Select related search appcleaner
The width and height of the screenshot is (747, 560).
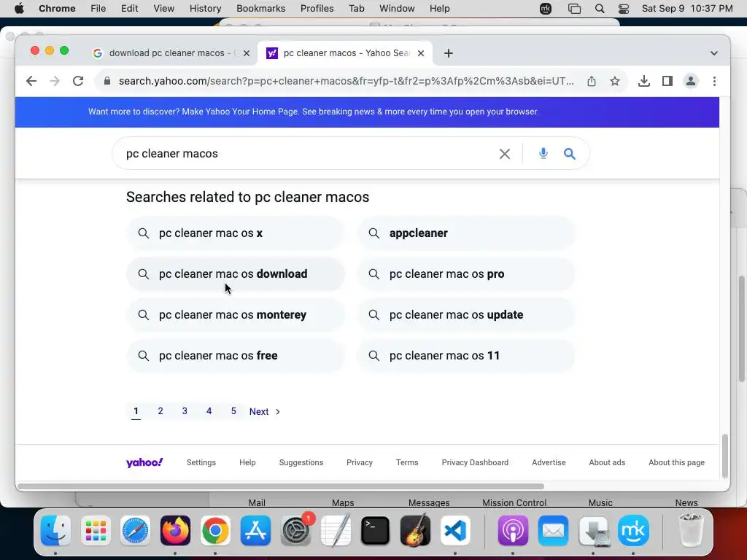[x=466, y=233]
